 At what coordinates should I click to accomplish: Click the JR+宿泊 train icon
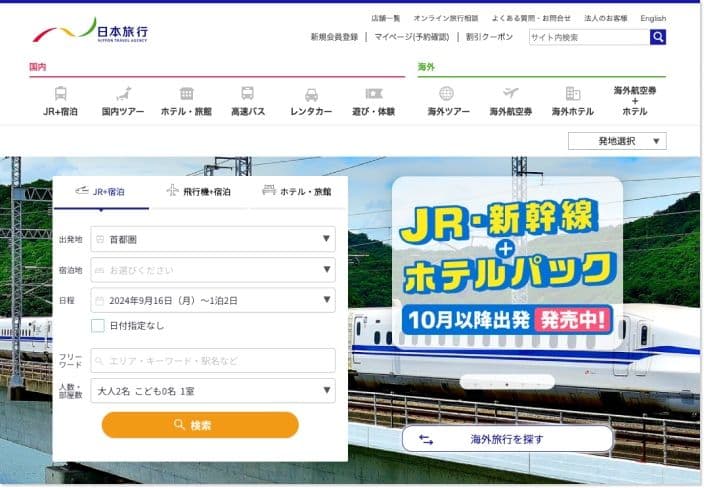coord(61,94)
